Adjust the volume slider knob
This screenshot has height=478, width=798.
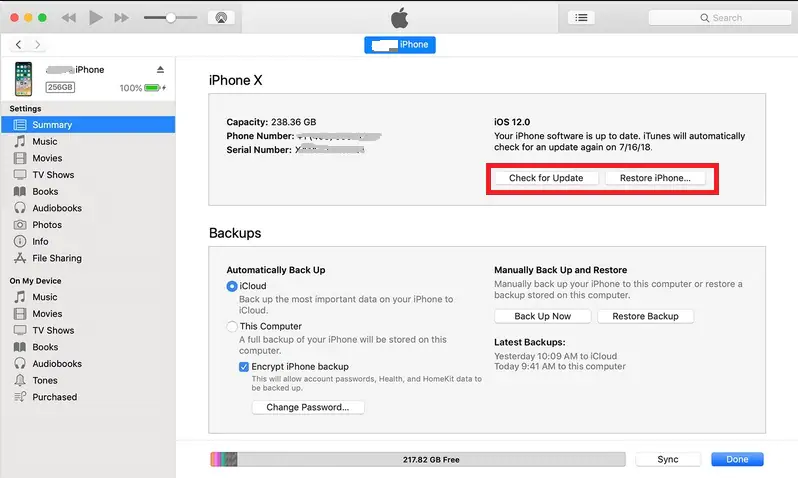(x=171, y=18)
